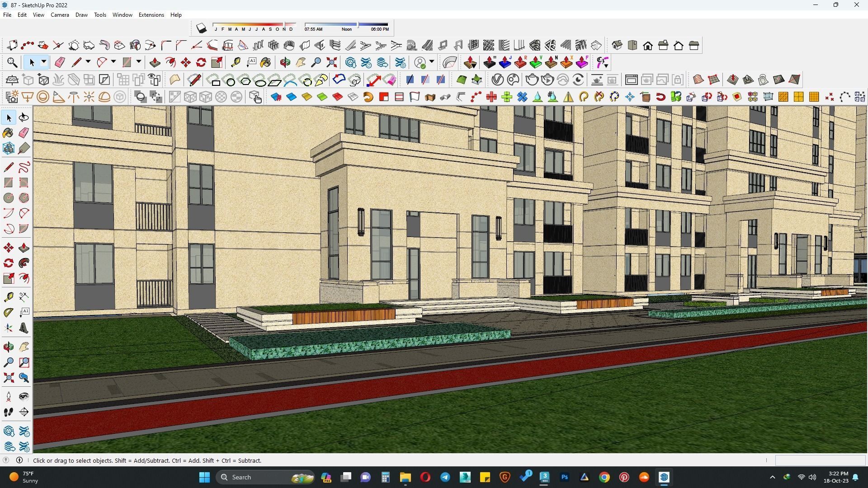Click the Round Push Pull R icon
This screenshot has height=488, width=868.
[520, 62]
